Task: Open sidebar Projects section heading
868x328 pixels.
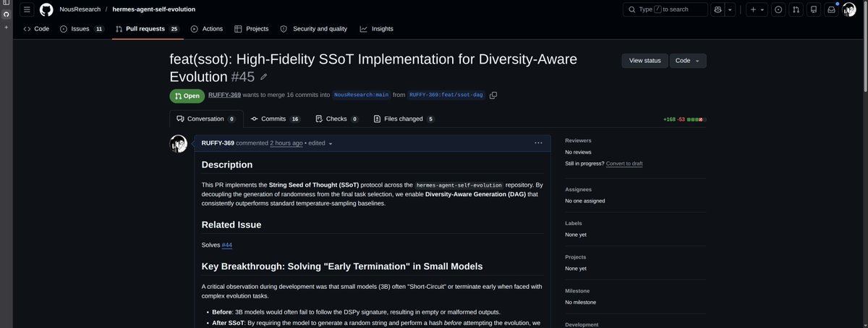Action: coord(576,257)
